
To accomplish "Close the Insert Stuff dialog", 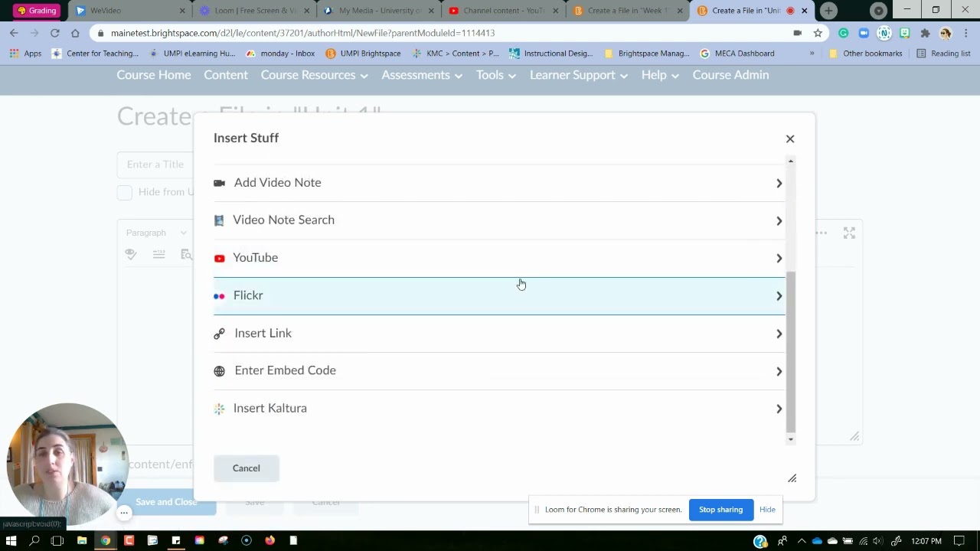I will 790,139.
